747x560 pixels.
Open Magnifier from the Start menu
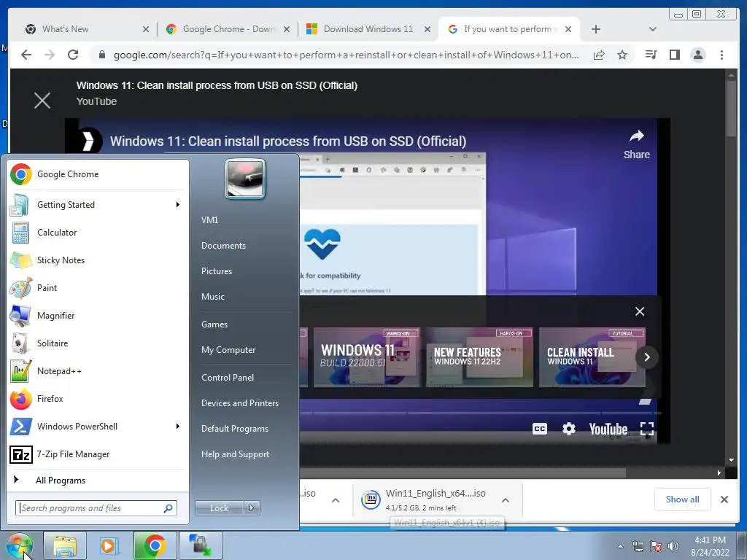[98, 315]
